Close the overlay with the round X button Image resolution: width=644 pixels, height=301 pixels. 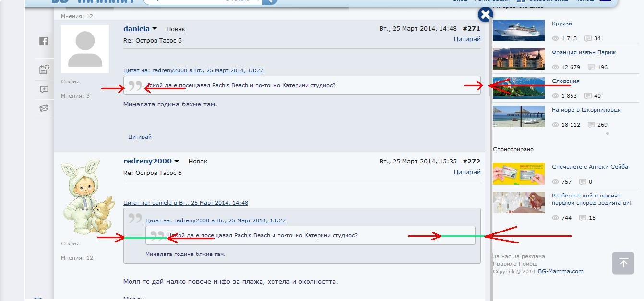pyautogui.click(x=485, y=15)
